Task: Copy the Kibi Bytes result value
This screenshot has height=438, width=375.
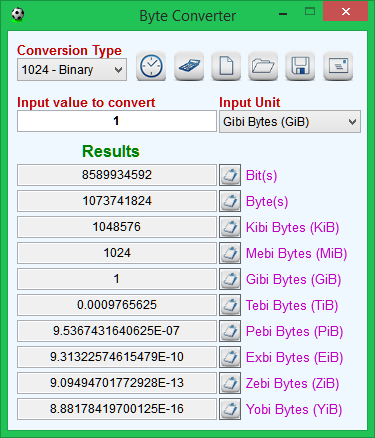Action: tap(230, 227)
